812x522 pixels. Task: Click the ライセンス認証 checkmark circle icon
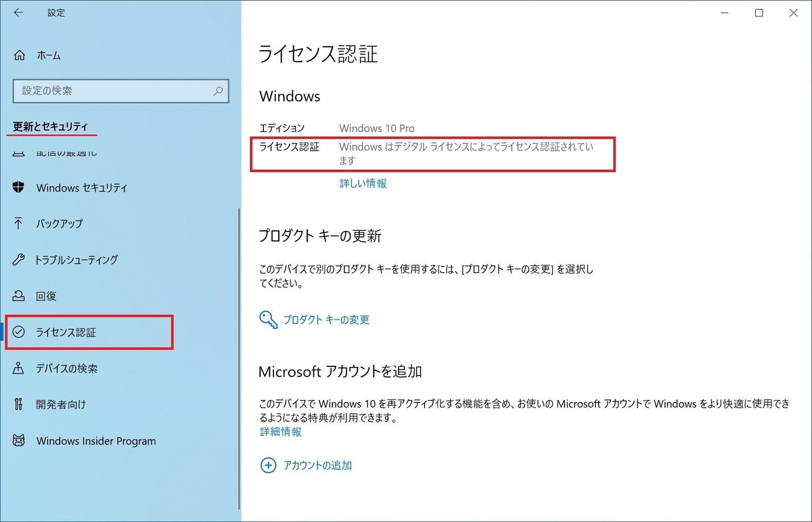pos(20,332)
